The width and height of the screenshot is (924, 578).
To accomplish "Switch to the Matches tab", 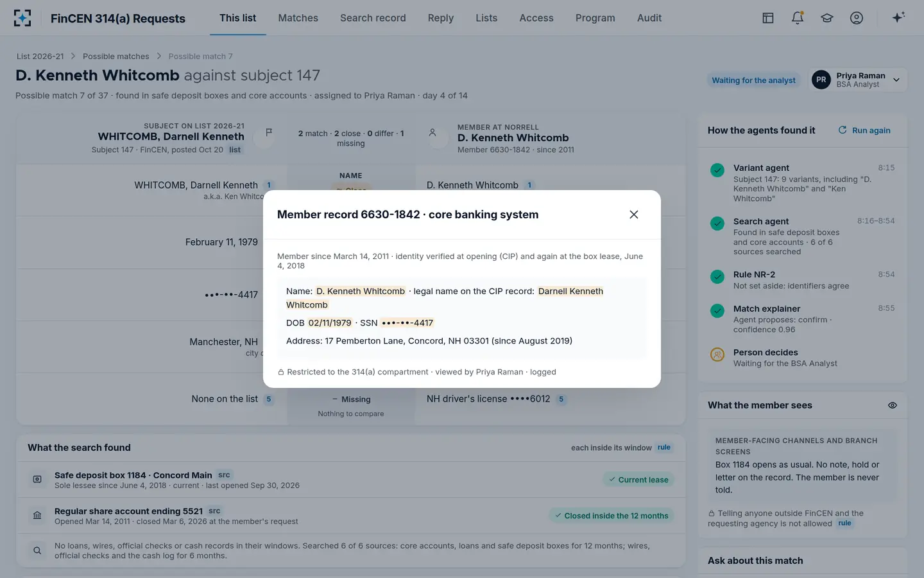I will (298, 18).
